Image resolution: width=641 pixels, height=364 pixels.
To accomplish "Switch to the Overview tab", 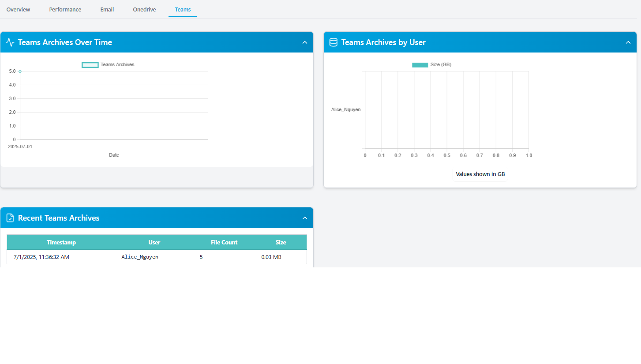I will click(18, 9).
